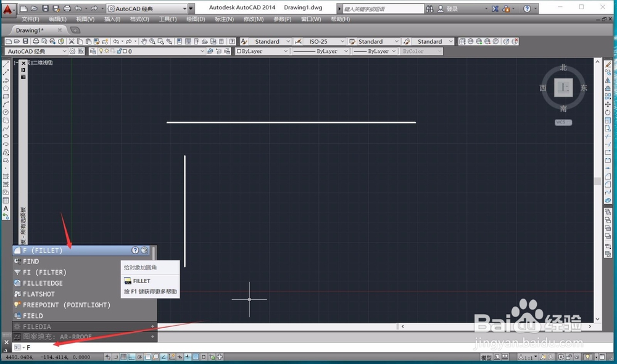This screenshot has width=617, height=364.
Task: Click the application A menu button
Action: point(7,9)
